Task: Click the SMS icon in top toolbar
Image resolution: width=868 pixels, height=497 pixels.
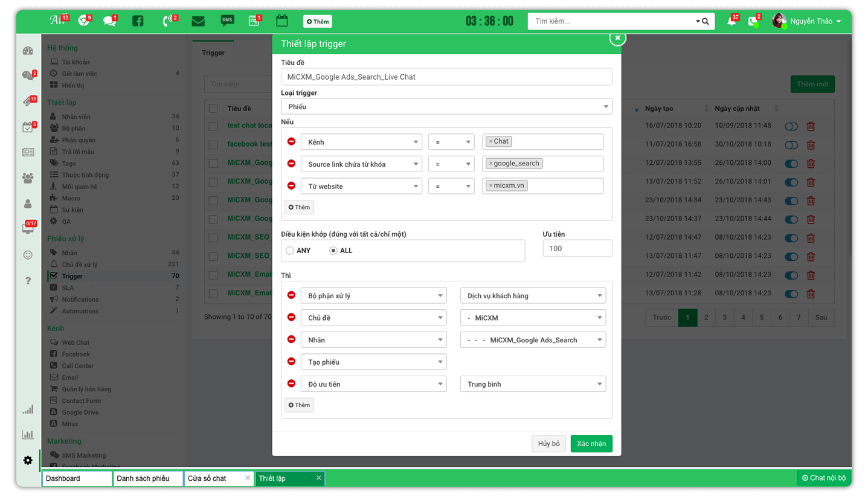Action: [227, 21]
